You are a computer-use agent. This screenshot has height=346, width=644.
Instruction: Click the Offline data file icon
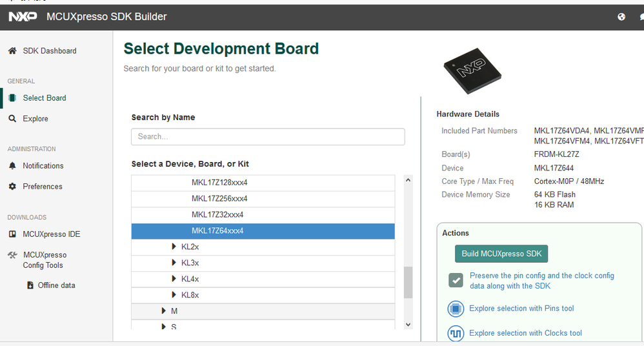[30, 285]
